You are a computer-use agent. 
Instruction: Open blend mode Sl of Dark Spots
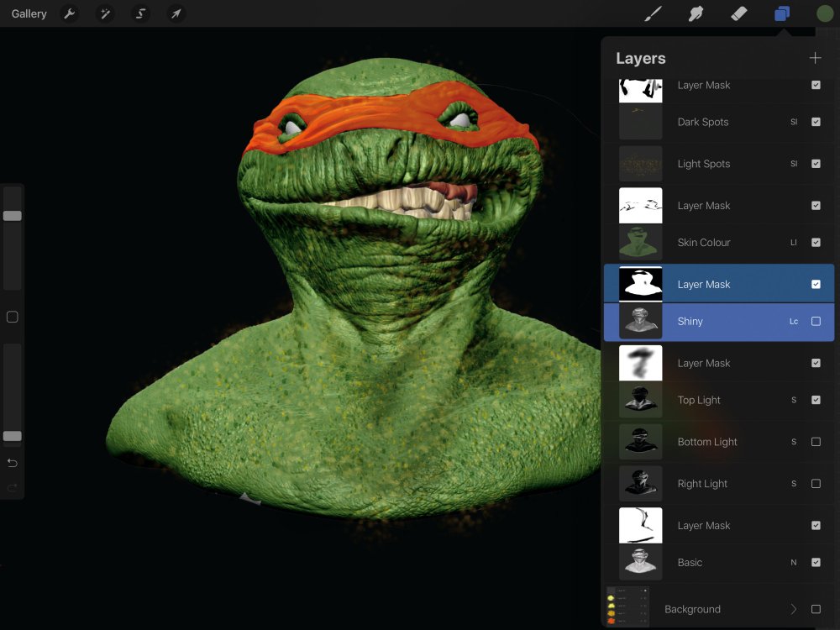pyautogui.click(x=794, y=122)
